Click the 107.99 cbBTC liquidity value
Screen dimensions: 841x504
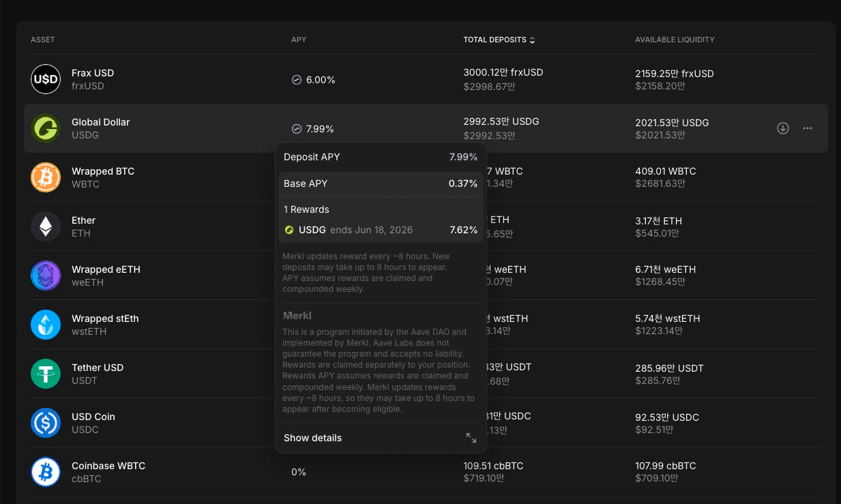click(666, 466)
